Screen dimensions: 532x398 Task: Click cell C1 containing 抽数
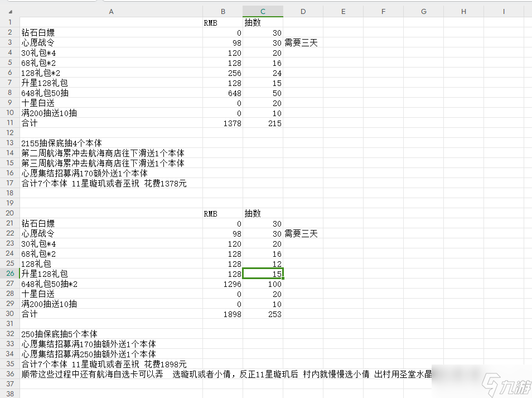pos(263,22)
